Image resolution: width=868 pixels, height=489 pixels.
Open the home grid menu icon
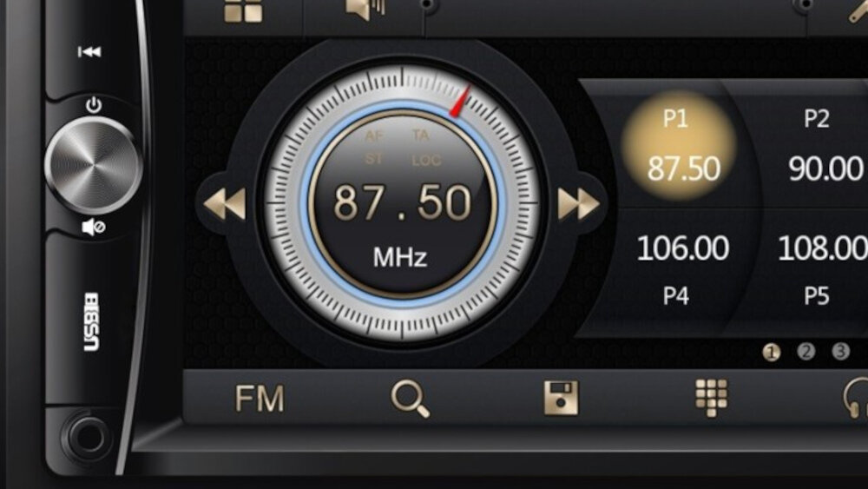click(243, 11)
